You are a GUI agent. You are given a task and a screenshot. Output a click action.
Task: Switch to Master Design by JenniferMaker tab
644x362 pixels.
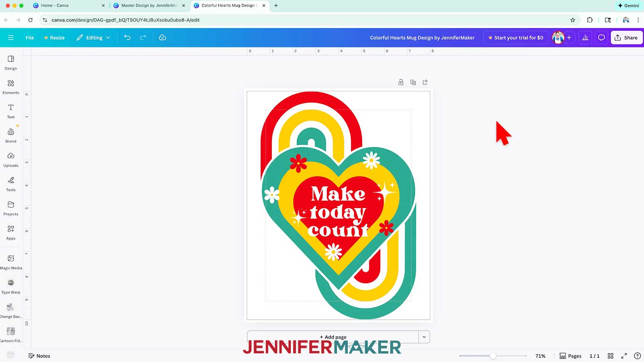[149, 5]
